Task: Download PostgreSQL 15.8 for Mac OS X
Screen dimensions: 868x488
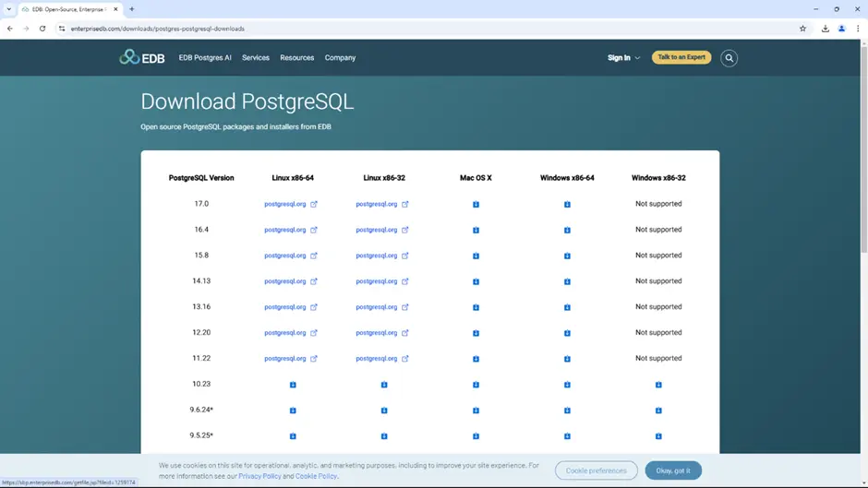Action: (x=476, y=256)
